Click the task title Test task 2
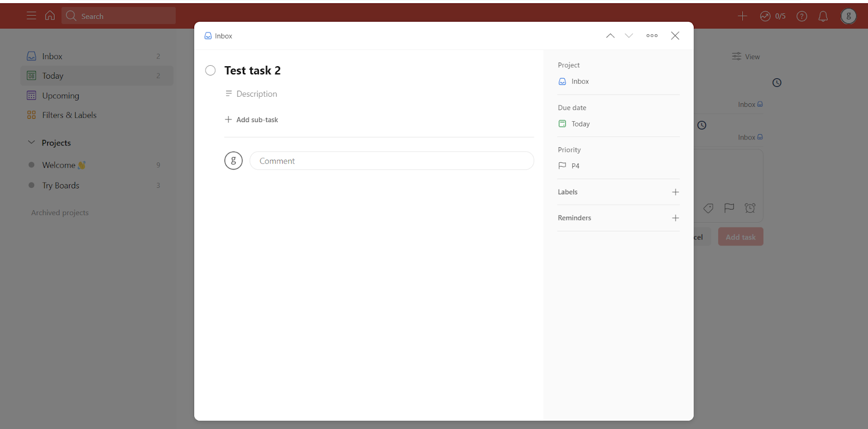868x429 pixels. (252, 71)
